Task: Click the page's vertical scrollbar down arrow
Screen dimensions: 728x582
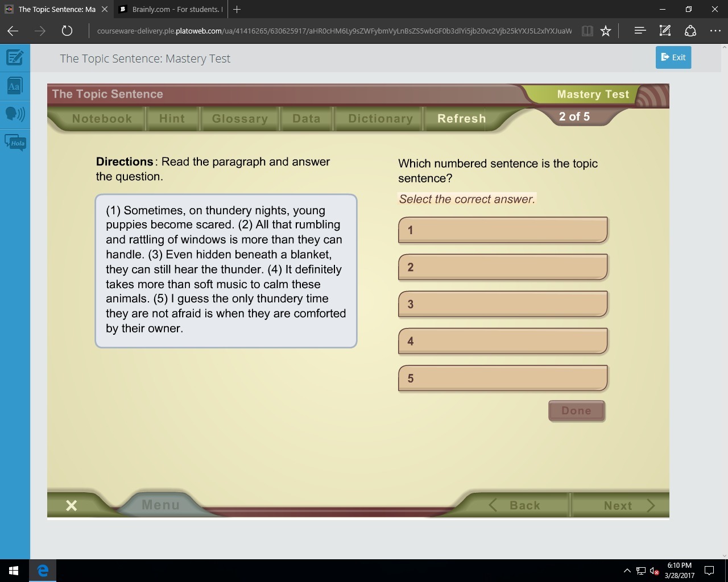Action: point(724,555)
